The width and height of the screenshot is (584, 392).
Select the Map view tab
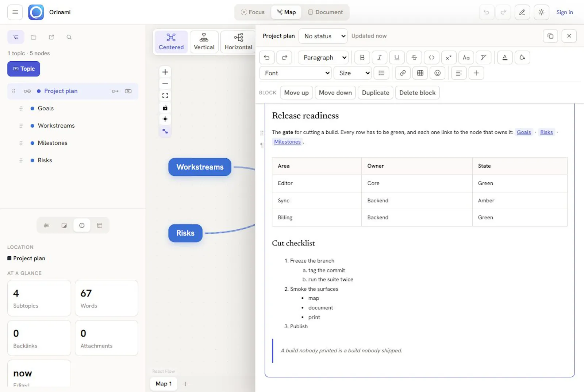point(286,12)
